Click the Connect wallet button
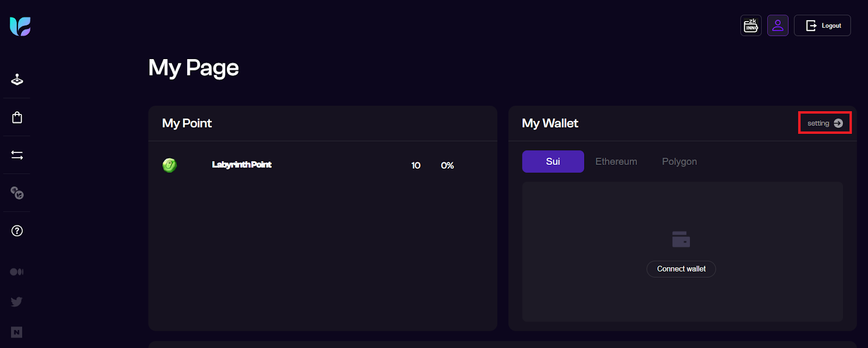The height and width of the screenshot is (348, 868). point(681,269)
